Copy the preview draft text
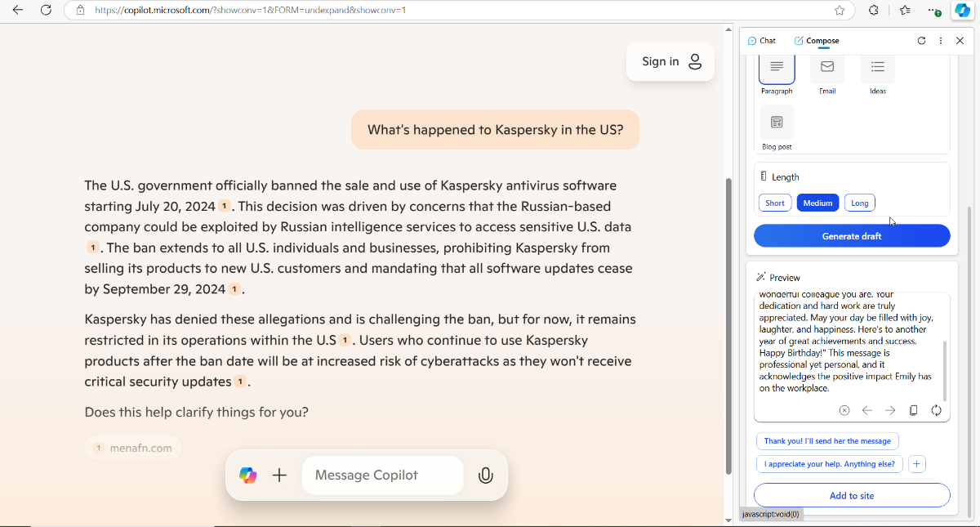The image size is (980, 527). point(914,410)
